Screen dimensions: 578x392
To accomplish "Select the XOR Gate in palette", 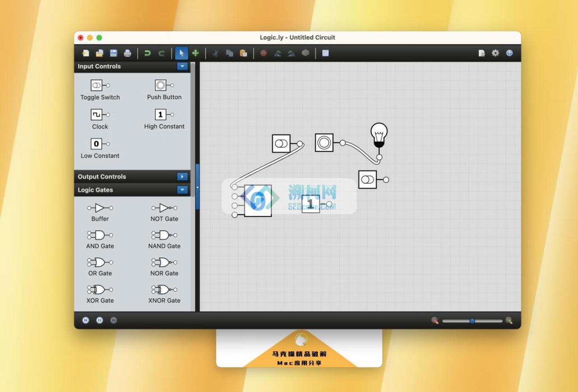I will pos(100,294).
